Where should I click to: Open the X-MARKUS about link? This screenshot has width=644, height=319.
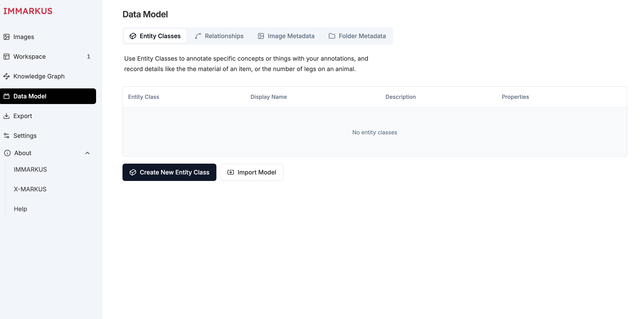coord(30,189)
